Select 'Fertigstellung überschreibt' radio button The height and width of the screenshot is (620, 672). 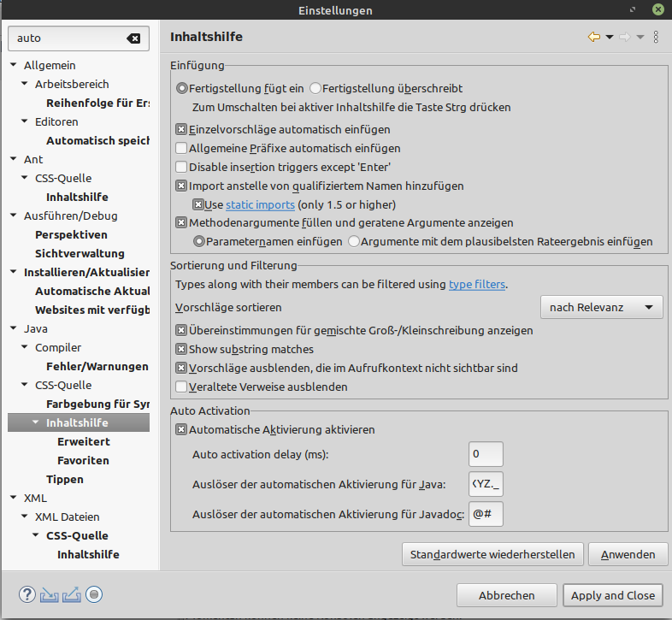click(315, 88)
